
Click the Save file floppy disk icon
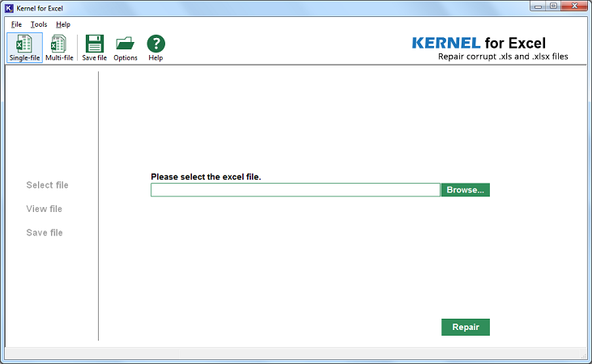pos(95,48)
